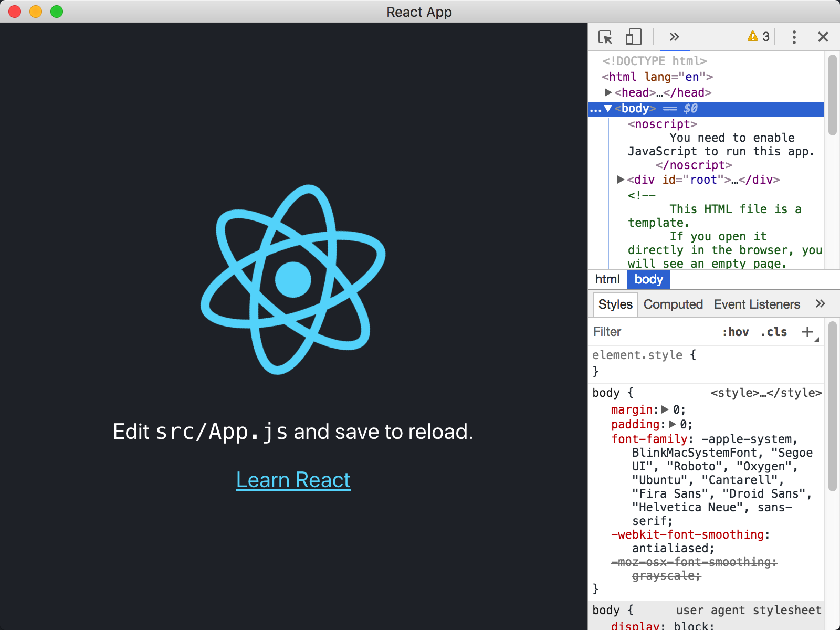Click the font-family property name

click(649, 439)
